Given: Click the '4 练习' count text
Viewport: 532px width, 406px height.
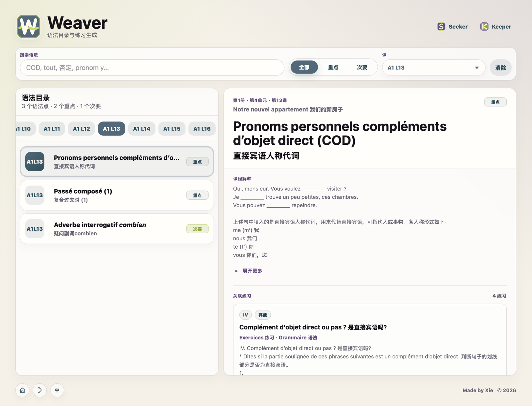Looking at the screenshot, I should click(x=499, y=296).
